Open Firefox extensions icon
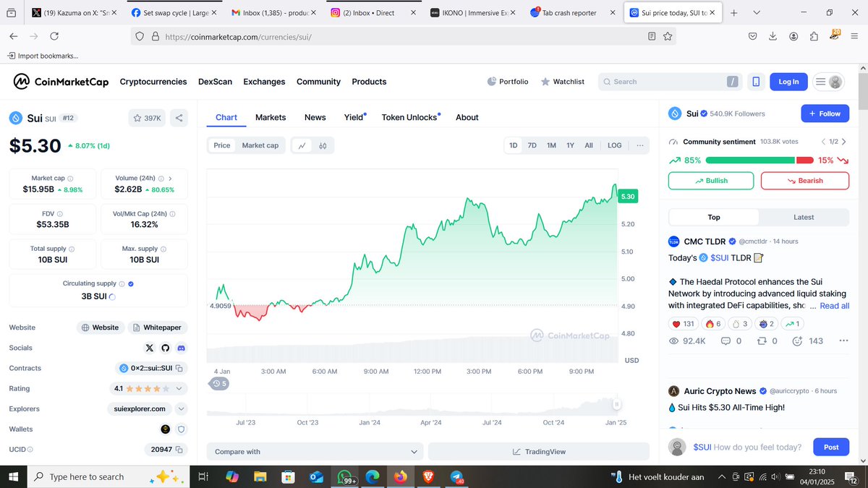The height and width of the screenshot is (488, 868). tap(814, 36)
